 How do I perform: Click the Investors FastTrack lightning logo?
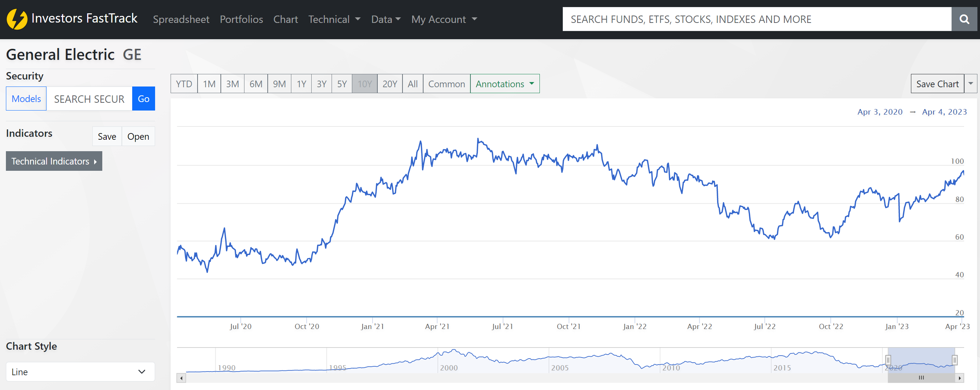pos(17,19)
